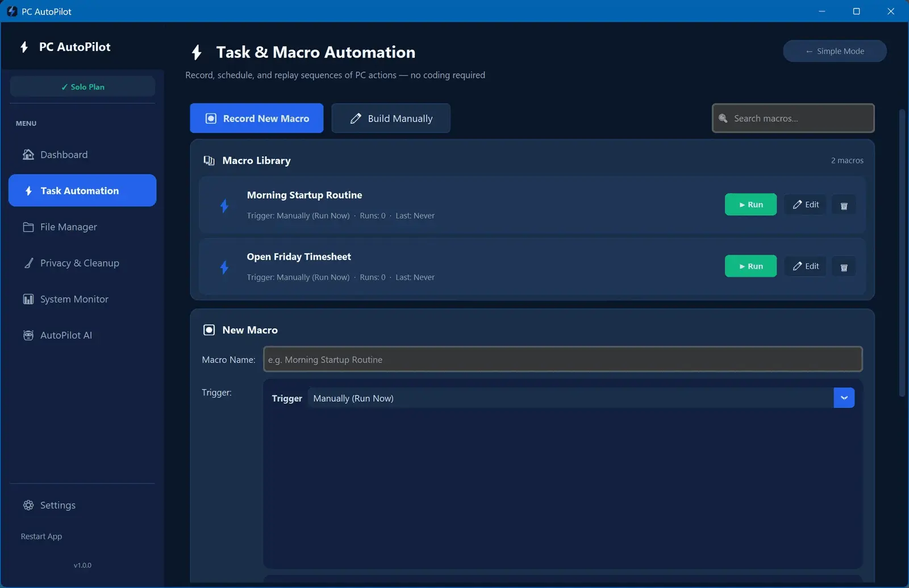The image size is (909, 588).
Task: Click the Privacy & Cleanup broom icon
Action: coord(28,263)
